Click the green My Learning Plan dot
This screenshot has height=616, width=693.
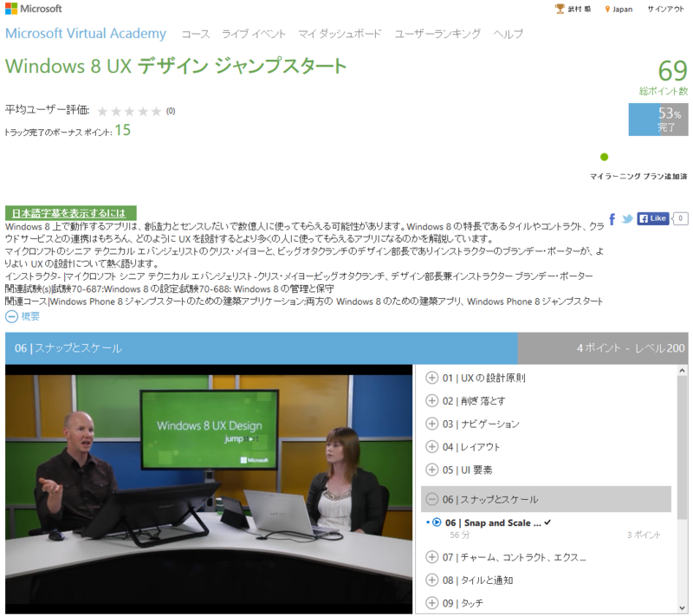point(604,157)
